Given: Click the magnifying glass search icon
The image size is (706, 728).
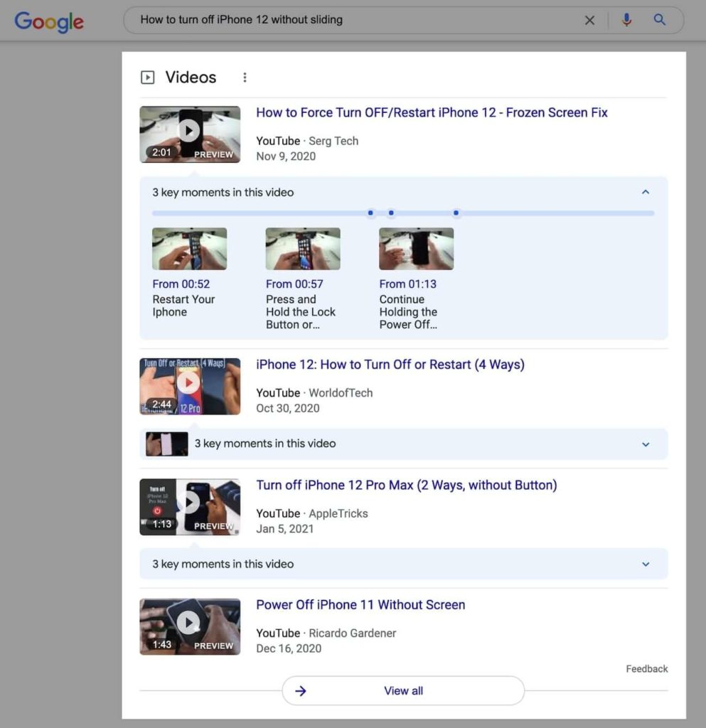Looking at the screenshot, I should pyautogui.click(x=660, y=19).
